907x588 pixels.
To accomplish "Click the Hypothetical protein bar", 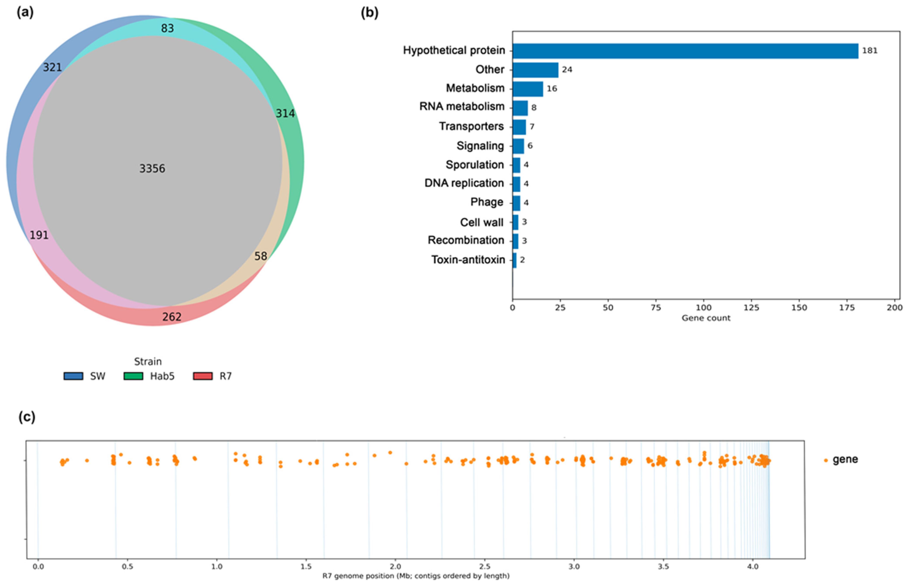I will coord(685,51).
